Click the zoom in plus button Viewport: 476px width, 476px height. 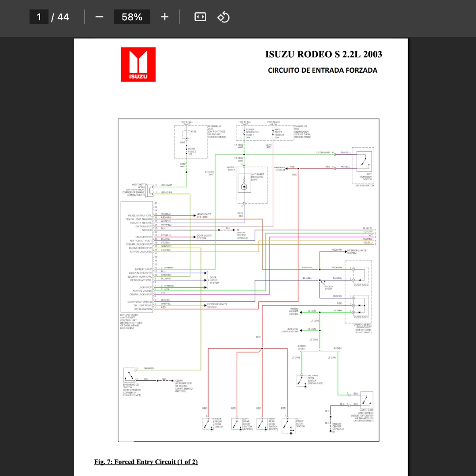point(164,17)
